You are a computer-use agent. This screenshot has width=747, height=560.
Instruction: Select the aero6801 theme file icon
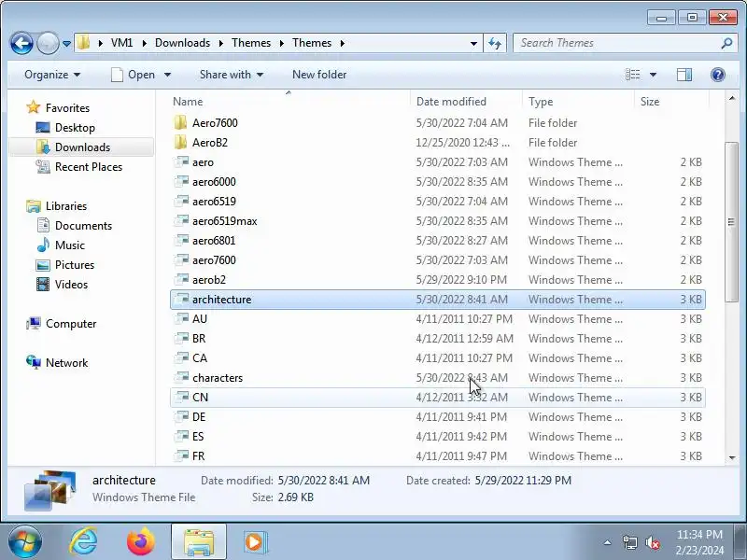181,240
